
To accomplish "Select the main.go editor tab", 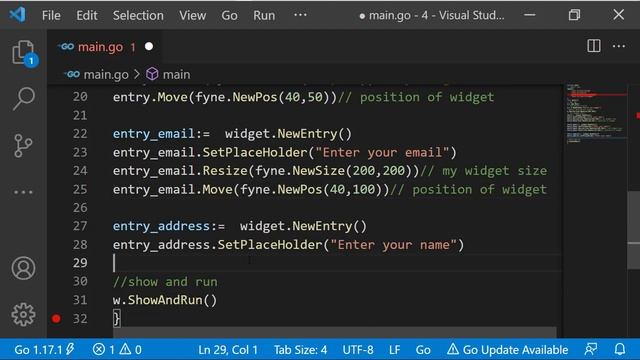I will (x=105, y=47).
